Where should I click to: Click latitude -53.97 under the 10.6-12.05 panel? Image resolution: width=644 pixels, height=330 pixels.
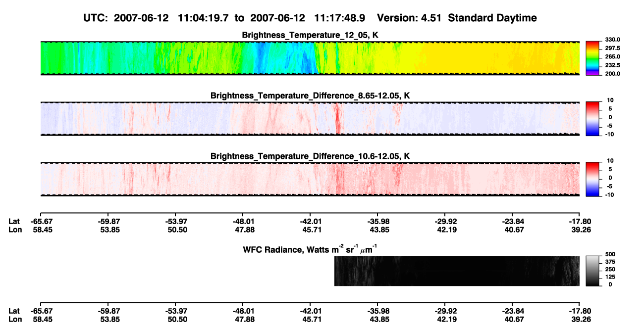(175, 222)
